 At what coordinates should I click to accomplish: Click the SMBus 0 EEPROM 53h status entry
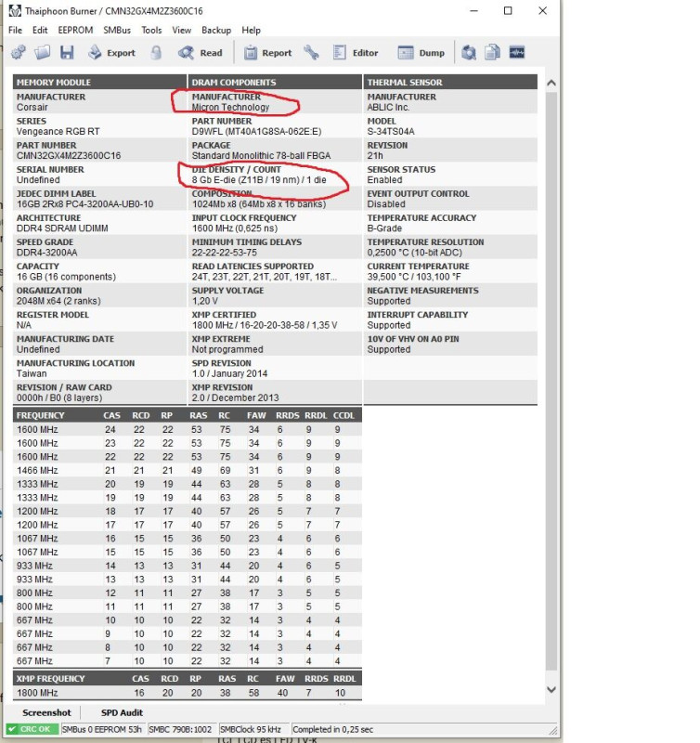point(102,729)
